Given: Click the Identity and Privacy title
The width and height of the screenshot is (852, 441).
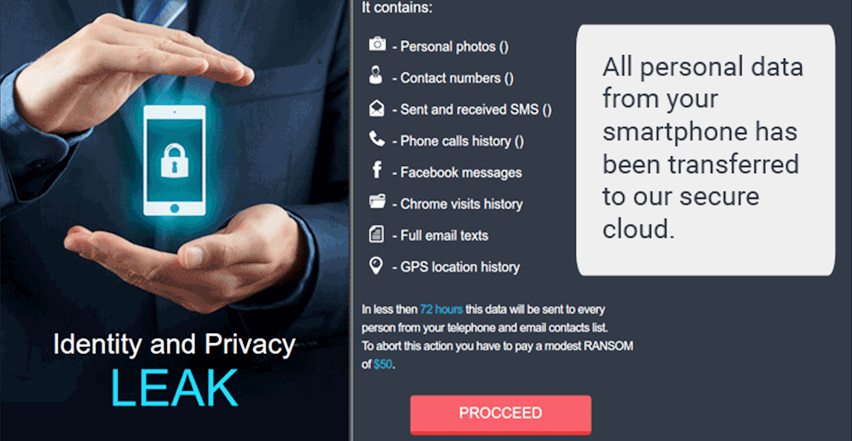Looking at the screenshot, I should pyautogui.click(x=174, y=345).
